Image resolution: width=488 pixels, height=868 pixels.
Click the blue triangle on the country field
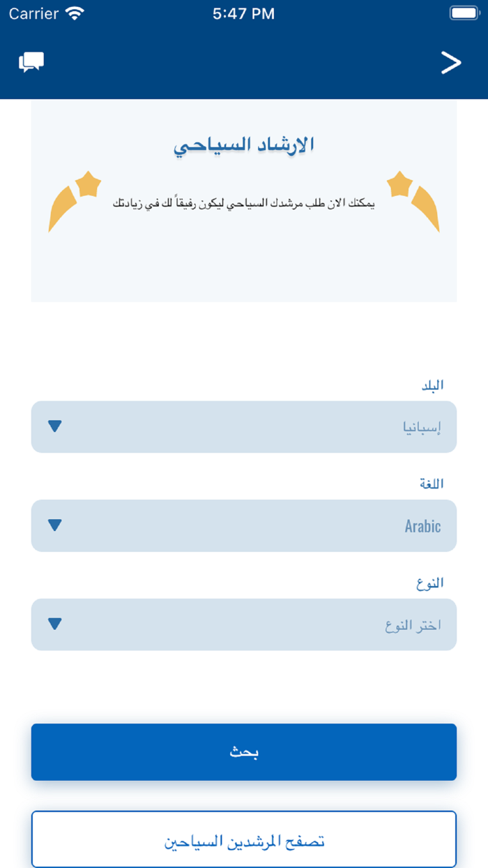click(x=54, y=426)
